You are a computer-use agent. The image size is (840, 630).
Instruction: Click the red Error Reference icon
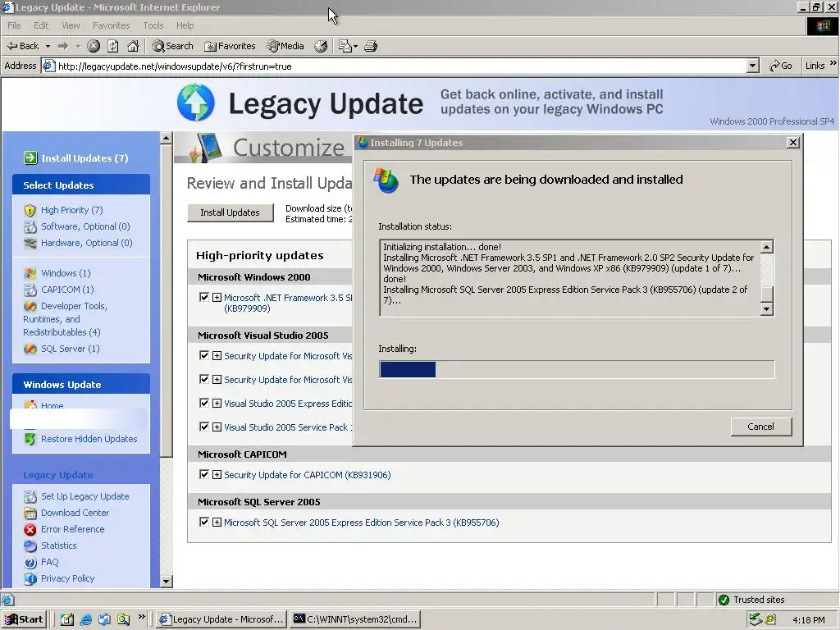[30, 529]
